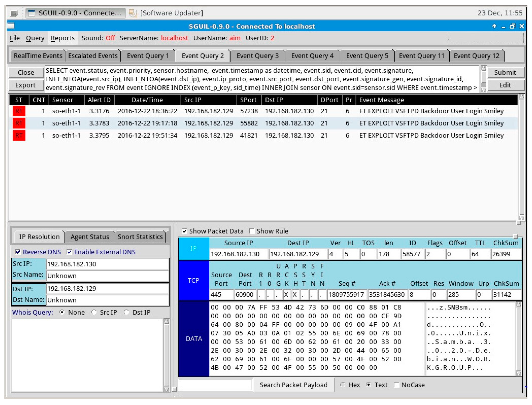The image size is (532, 405).
Task: Select the Hex search radio button
Action: [342, 385]
